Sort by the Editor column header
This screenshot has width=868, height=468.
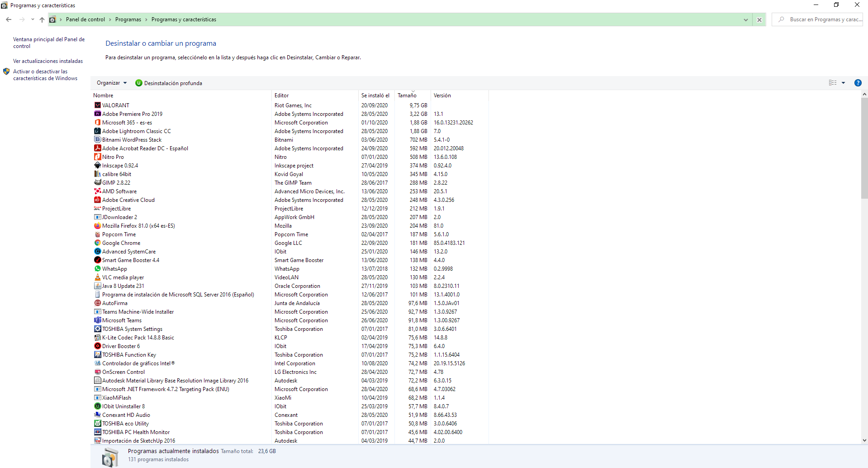[315, 96]
